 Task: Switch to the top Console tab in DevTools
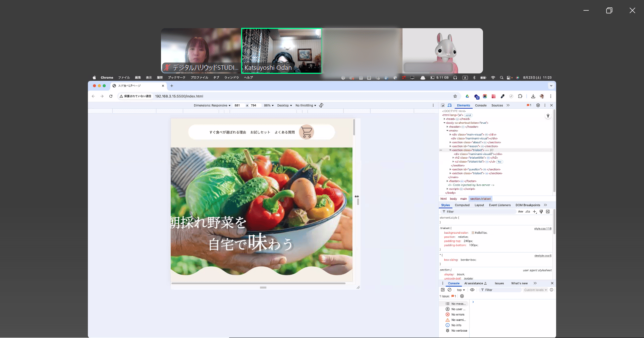click(x=481, y=105)
